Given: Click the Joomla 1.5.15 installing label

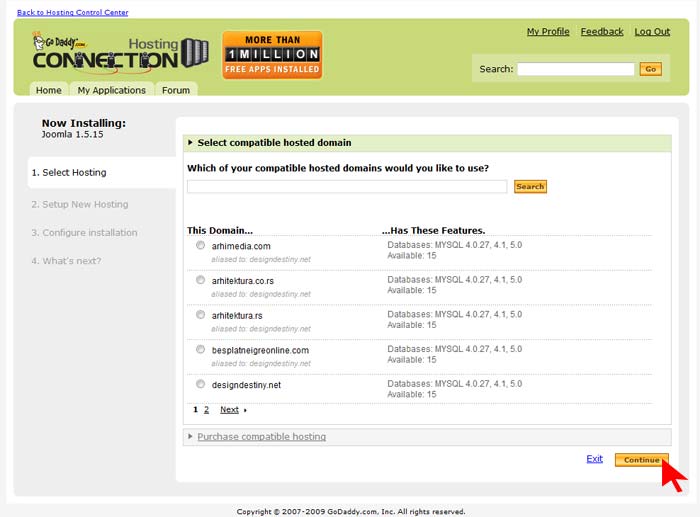Looking at the screenshot, I should 72,134.
